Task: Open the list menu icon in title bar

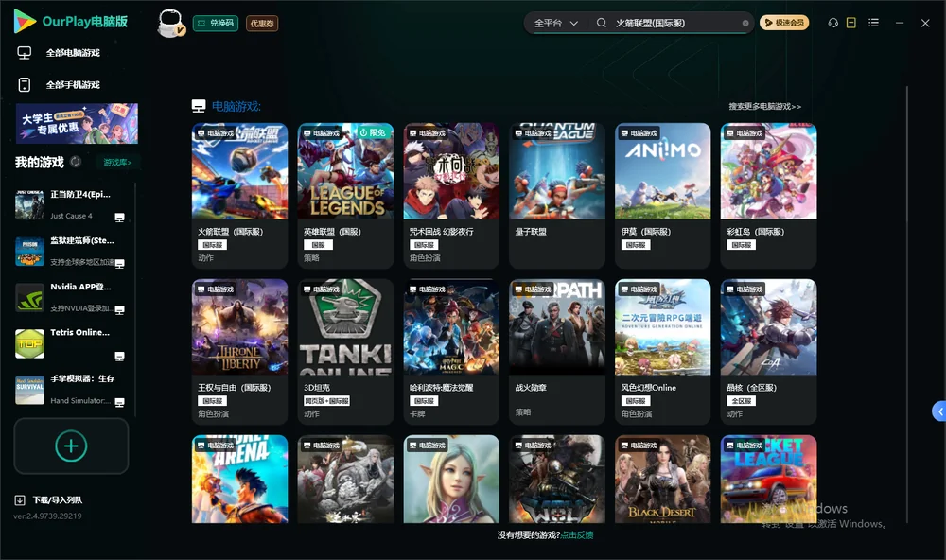Action: (873, 23)
